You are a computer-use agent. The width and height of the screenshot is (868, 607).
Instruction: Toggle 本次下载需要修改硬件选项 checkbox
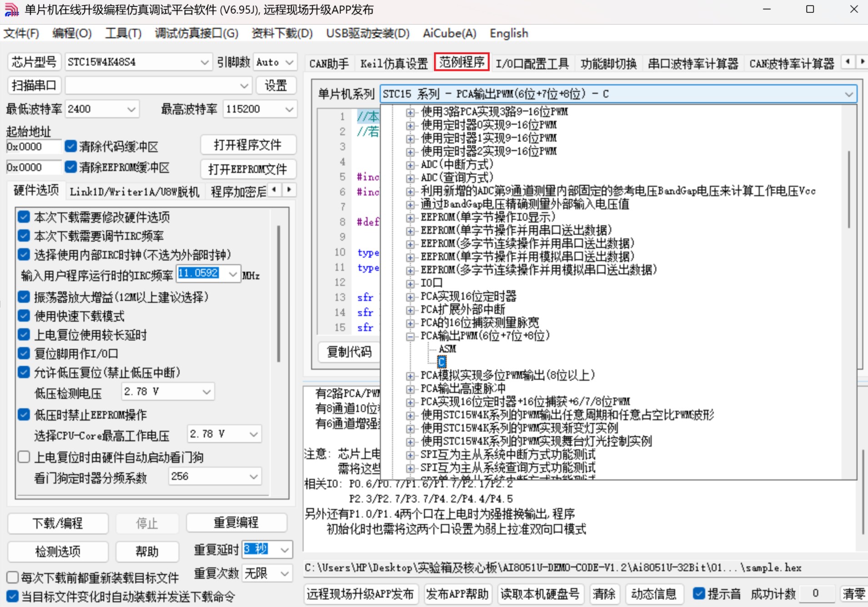24,217
